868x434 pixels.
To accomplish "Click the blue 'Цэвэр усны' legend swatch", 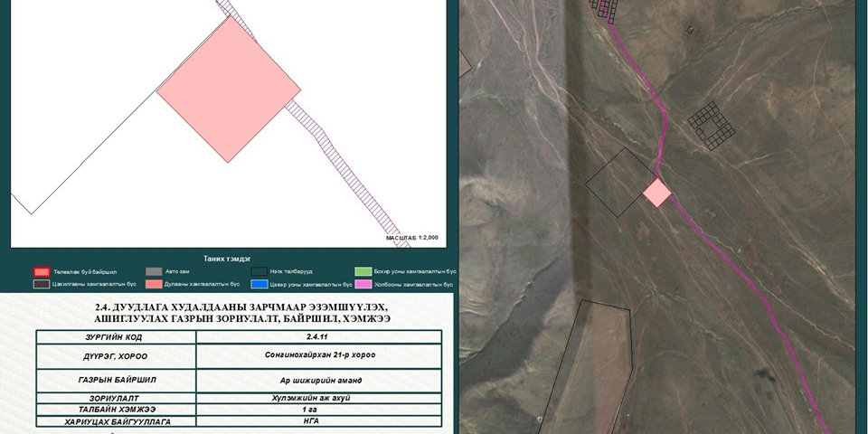I will (259, 284).
